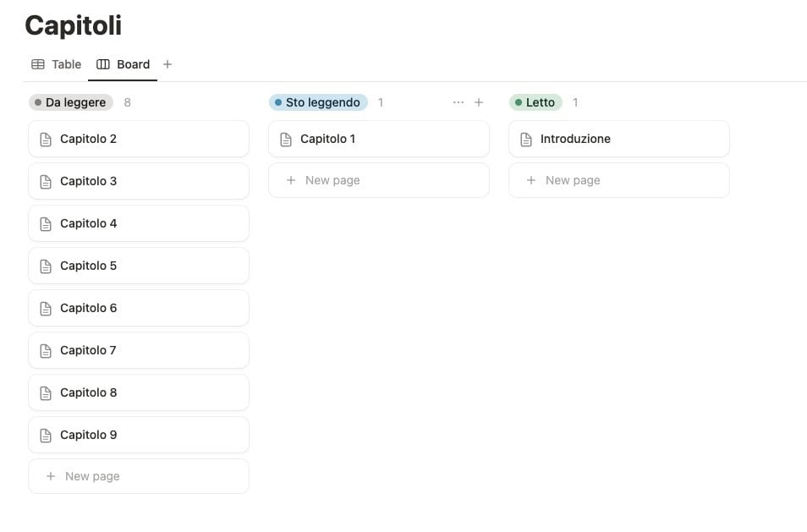807x532 pixels.
Task: Click the table icon of Table view
Action: [38, 64]
